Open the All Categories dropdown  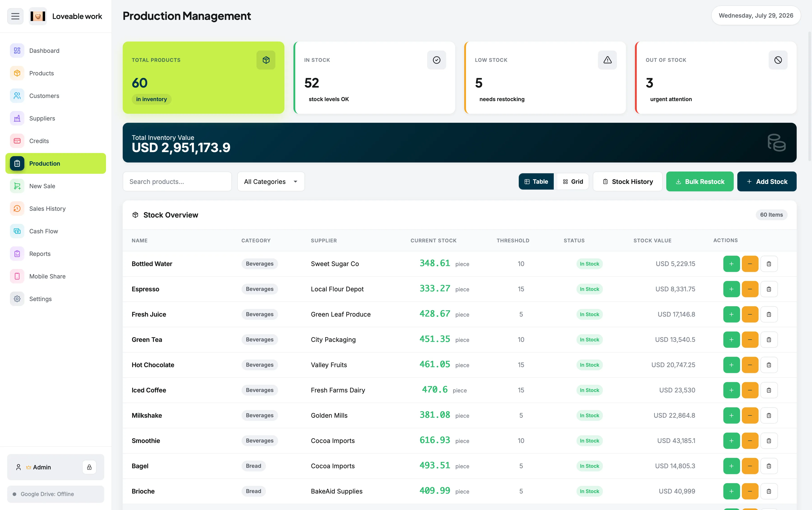(x=271, y=181)
